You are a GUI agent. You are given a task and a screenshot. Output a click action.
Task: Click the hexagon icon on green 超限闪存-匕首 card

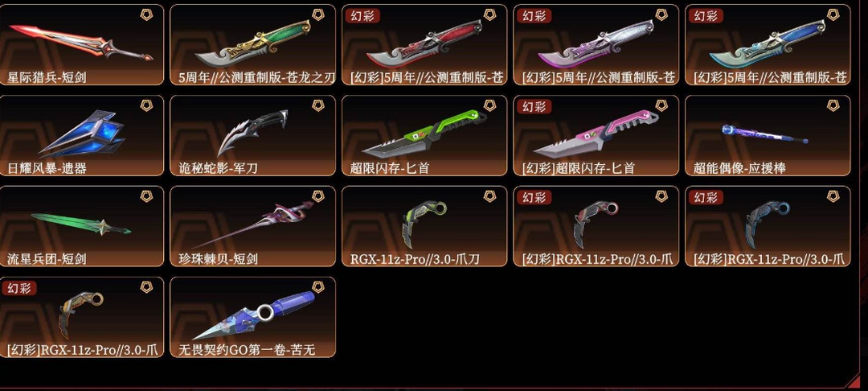click(490, 105)
